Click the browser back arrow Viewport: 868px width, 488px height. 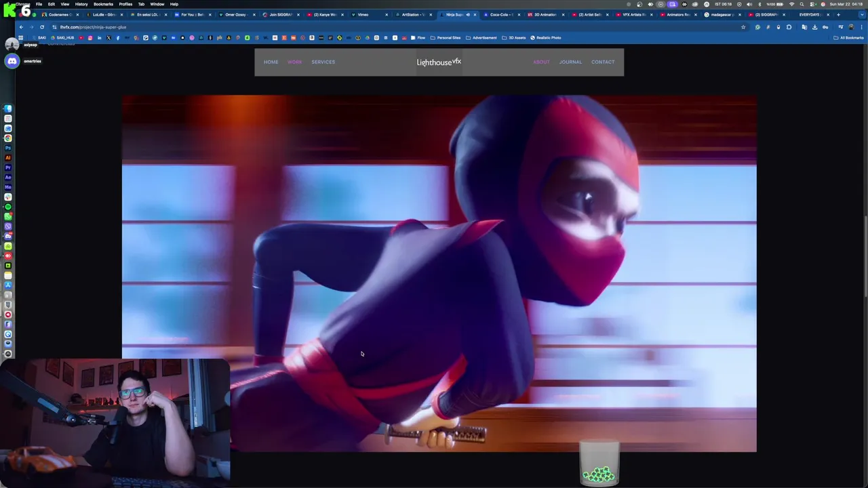[21, 27]
